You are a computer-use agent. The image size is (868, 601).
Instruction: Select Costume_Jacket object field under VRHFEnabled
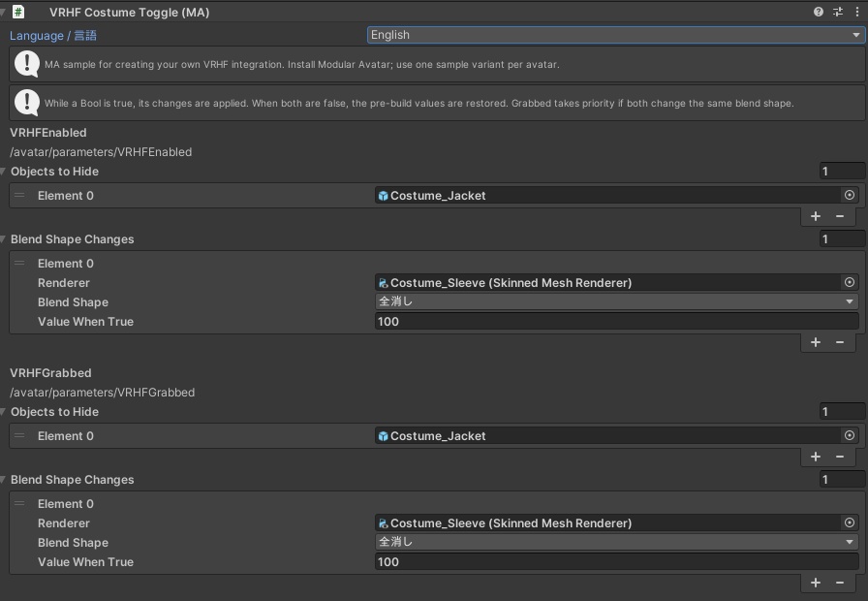[607, 195]
